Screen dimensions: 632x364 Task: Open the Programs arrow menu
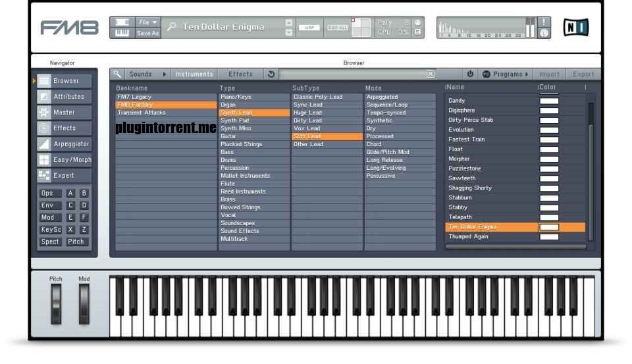point(527,74)
